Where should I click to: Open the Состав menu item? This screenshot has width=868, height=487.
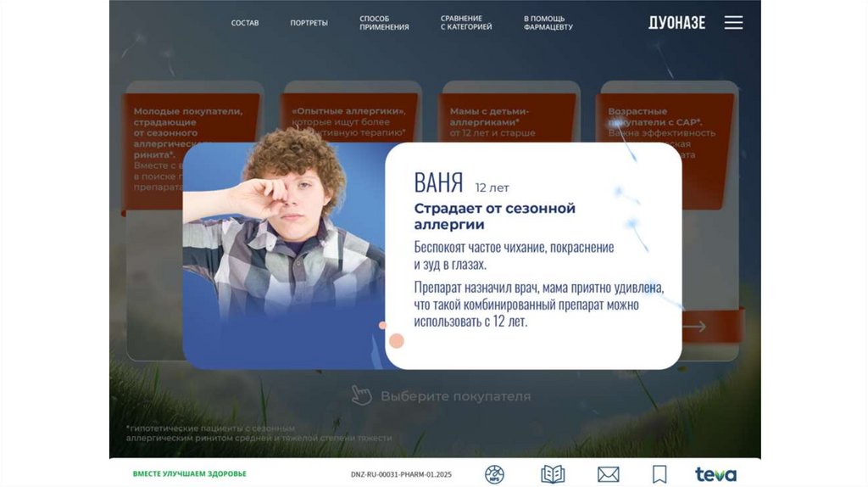245,23
